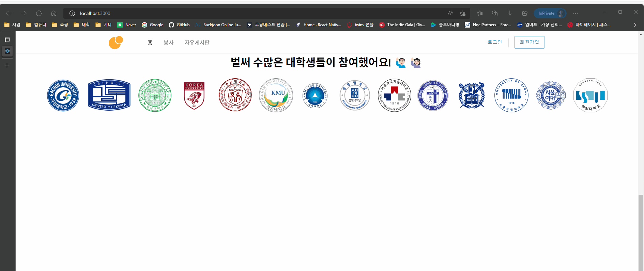Screen dimensions: 644x271
Task: Open the GitHub bookmark
Action: (x=179, y=25)
